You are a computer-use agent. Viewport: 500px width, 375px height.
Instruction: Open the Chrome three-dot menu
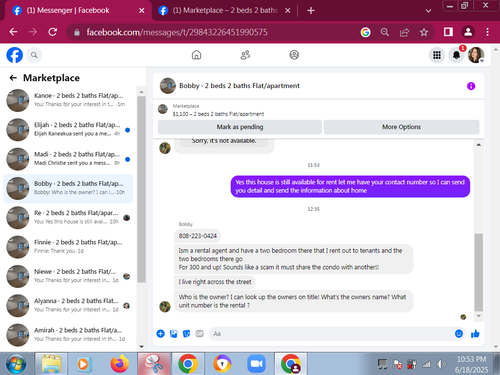coord(487,32)
